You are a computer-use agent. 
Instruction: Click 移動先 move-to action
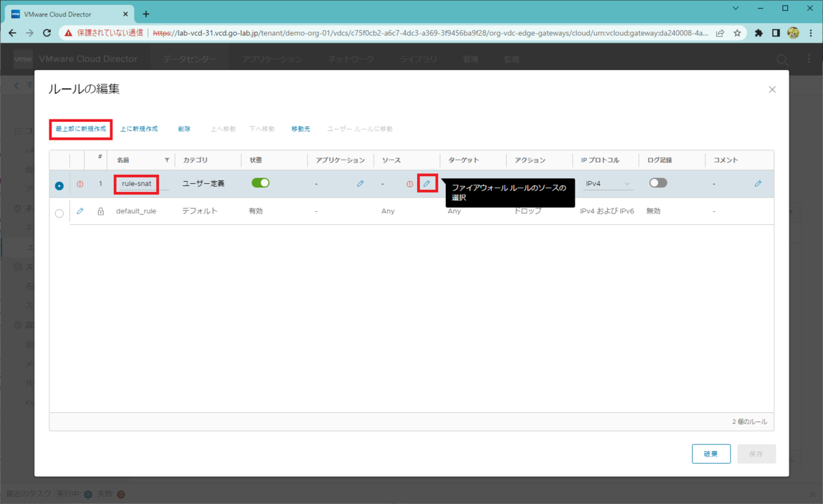[300, 129]
